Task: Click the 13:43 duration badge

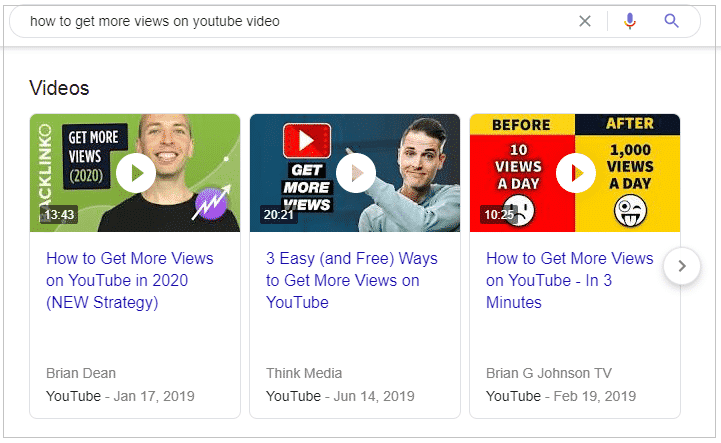Action: tap(59, 214)
